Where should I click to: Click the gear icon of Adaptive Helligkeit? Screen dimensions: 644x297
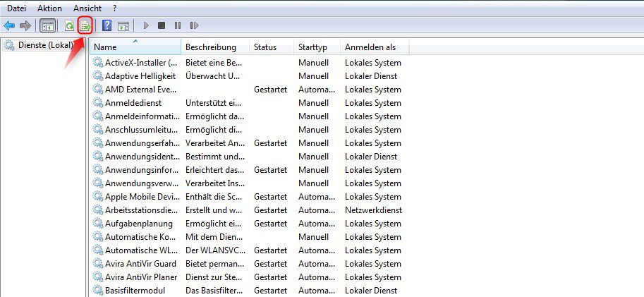click(98, 76)
